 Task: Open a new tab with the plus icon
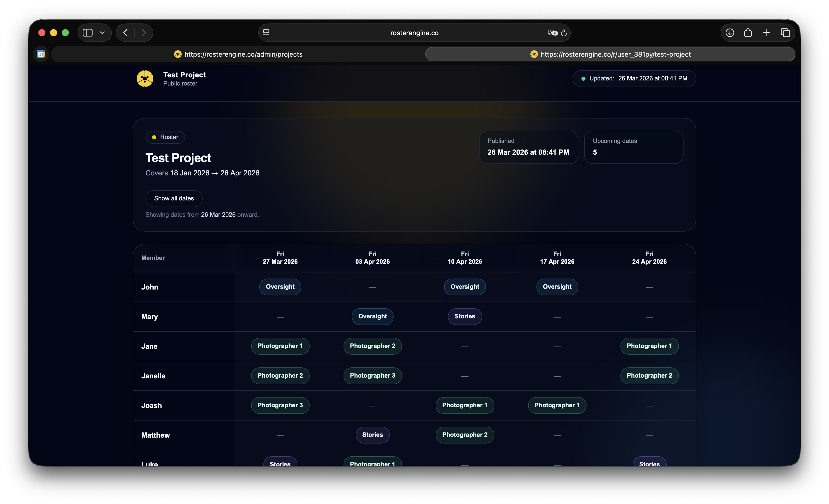pos(767,33)
